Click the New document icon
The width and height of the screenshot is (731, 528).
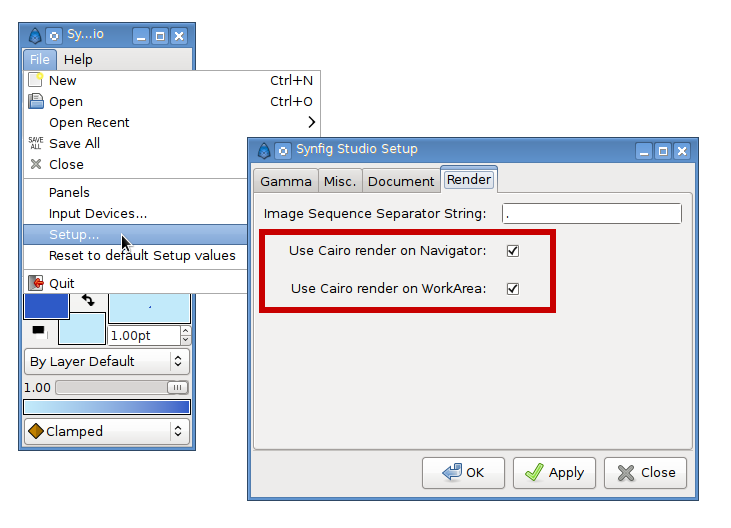click(35, 80)
